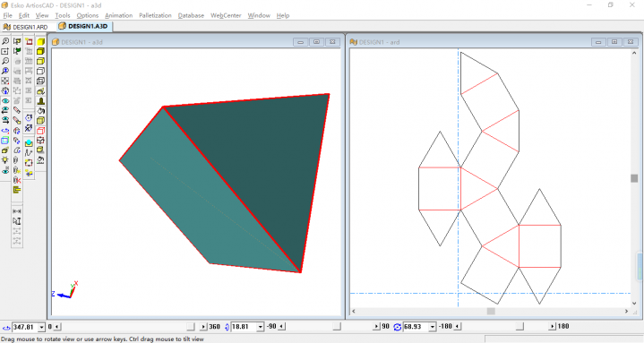644x343 pixels.
Task: Select the solid yellow cube view mode
Action: coord(40,41)
